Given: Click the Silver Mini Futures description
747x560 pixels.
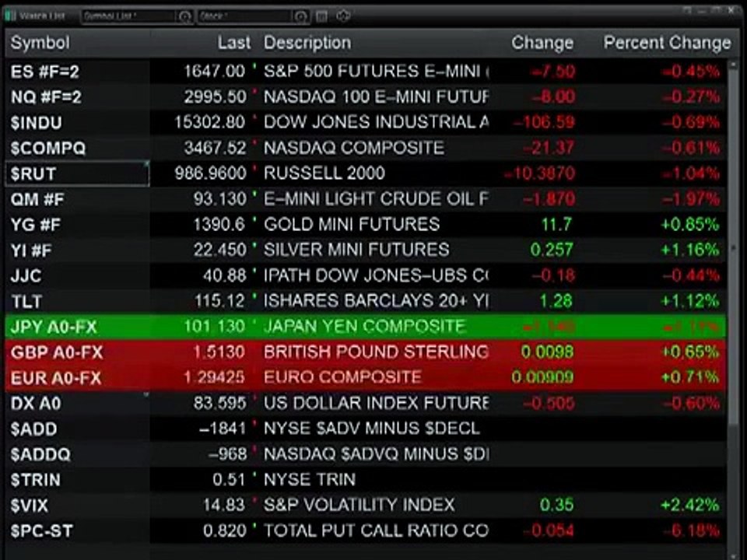Looking at the screenshot, I should 356,250.
